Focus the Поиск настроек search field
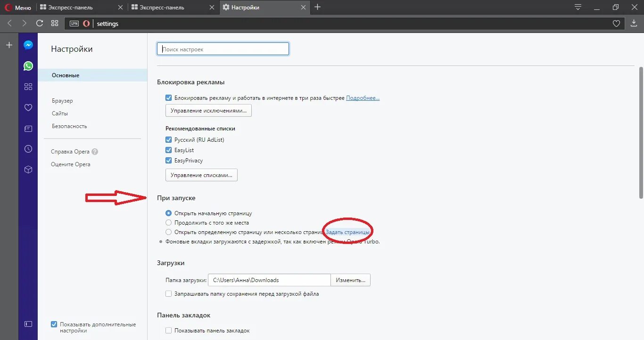This screenshot has width=644, height=340. [223, 49]
